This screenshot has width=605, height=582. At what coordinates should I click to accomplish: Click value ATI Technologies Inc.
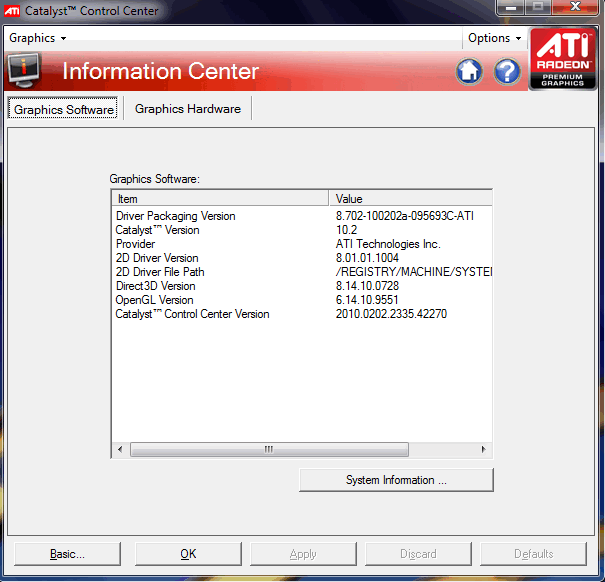388,244
